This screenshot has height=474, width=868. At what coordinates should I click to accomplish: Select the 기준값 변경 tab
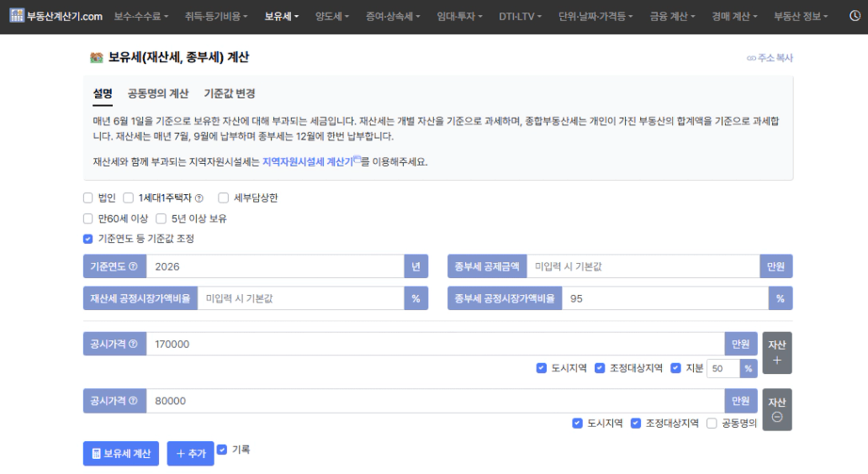(x=230, y=94)
